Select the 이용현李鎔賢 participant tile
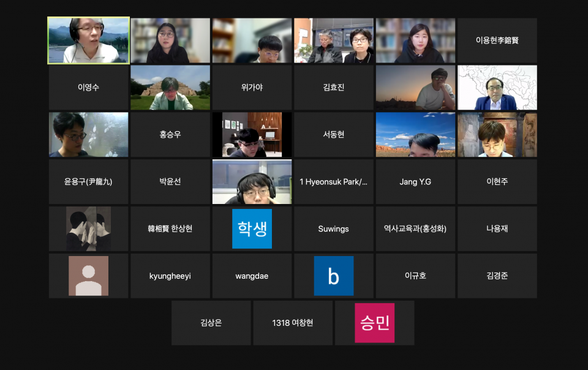Image resolution: width=588 pixels, height=370 pixels. 497,40
